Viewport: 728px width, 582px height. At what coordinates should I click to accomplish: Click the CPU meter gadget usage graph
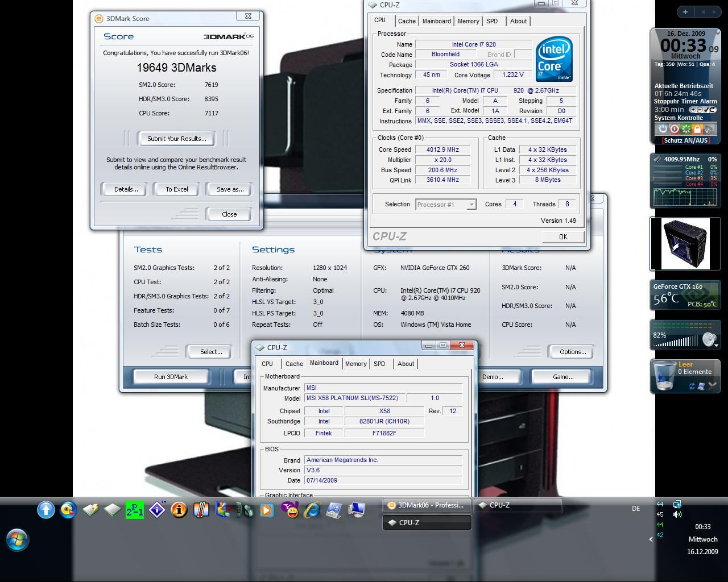click(685, 197)
